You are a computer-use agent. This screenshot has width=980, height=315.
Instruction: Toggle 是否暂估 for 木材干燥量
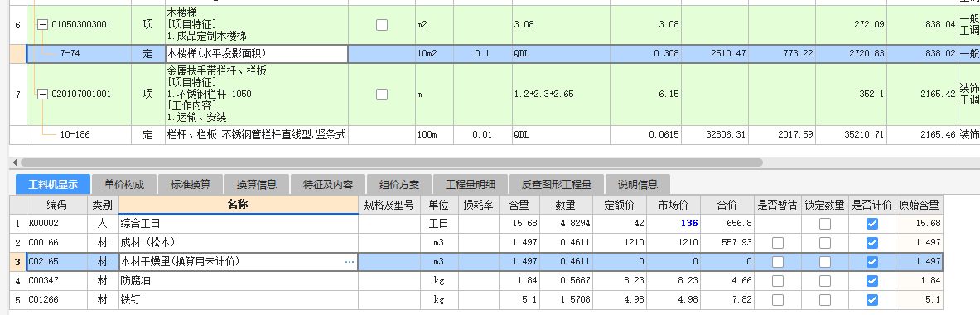[x=778, y=262]
